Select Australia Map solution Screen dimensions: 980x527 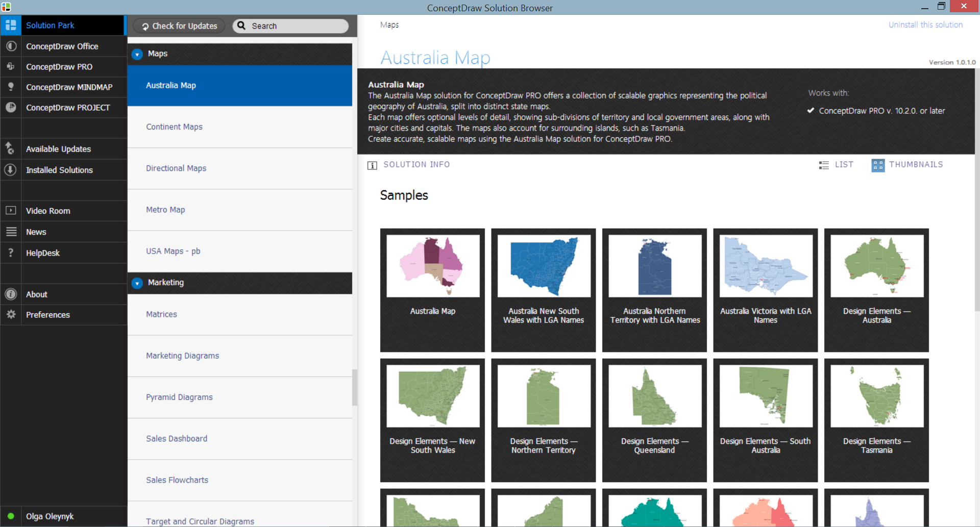(x=240, y=85)
